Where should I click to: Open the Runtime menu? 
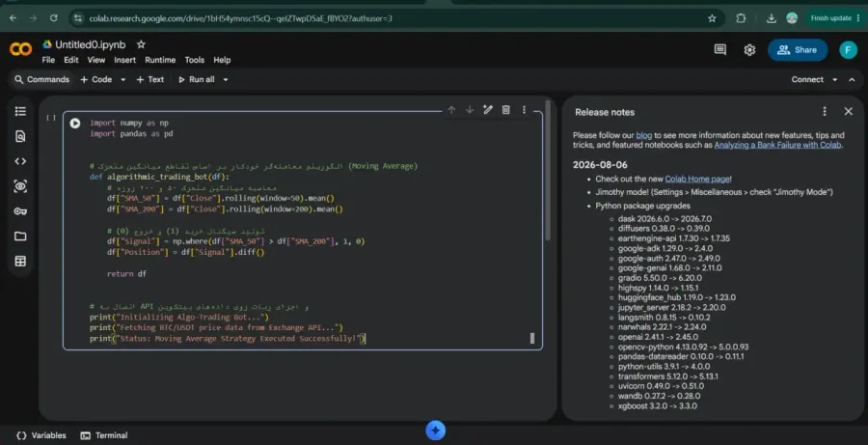point(160,60)
